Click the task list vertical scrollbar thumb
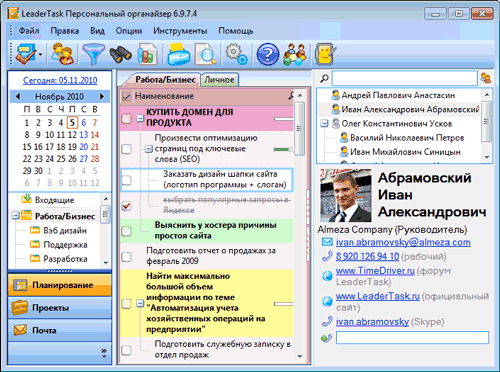Viewport: 500px width, 372px height. click(x=299, y=129)
